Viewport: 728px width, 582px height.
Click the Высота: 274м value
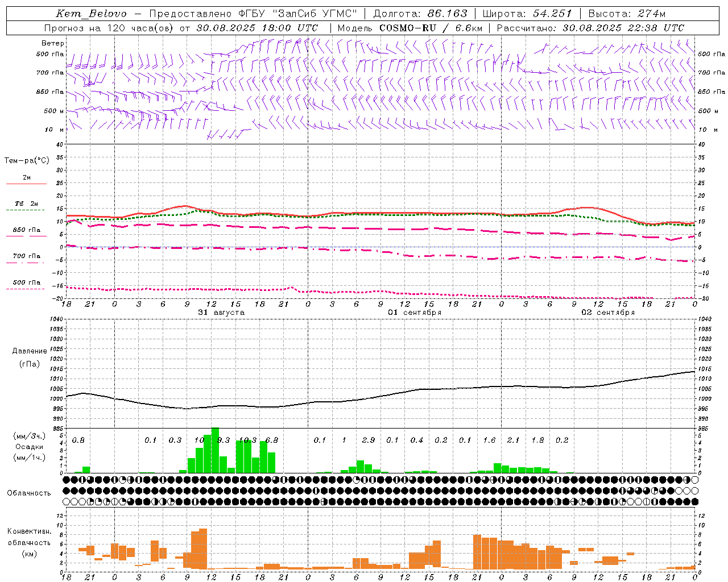click(627, 14)
